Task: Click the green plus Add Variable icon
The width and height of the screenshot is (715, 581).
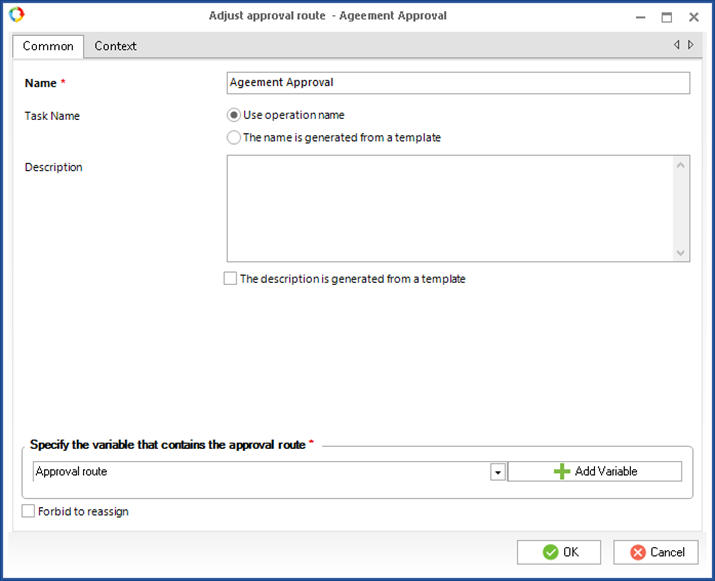Action: [x=562, y=471]
